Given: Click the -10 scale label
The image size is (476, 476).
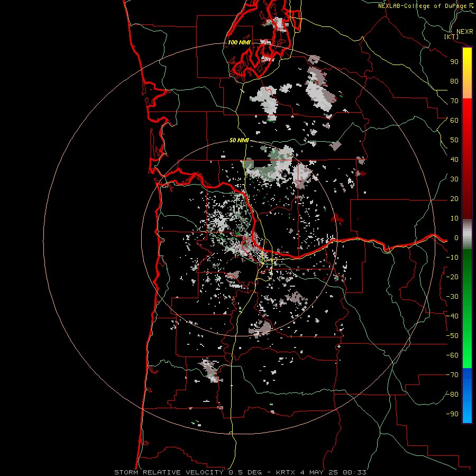Looking at the screenshot, I should point(452,258).
